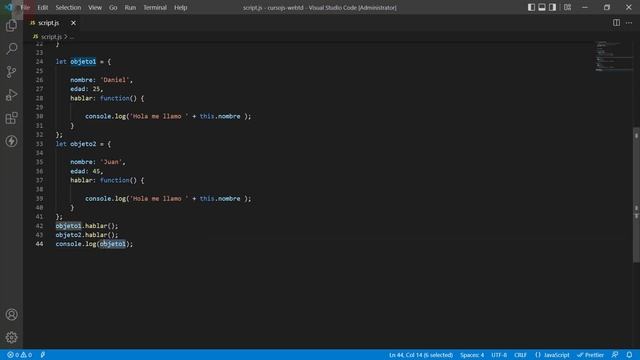Click edad: 25 on line 27

pyautogui.click(x=87, y=89)
